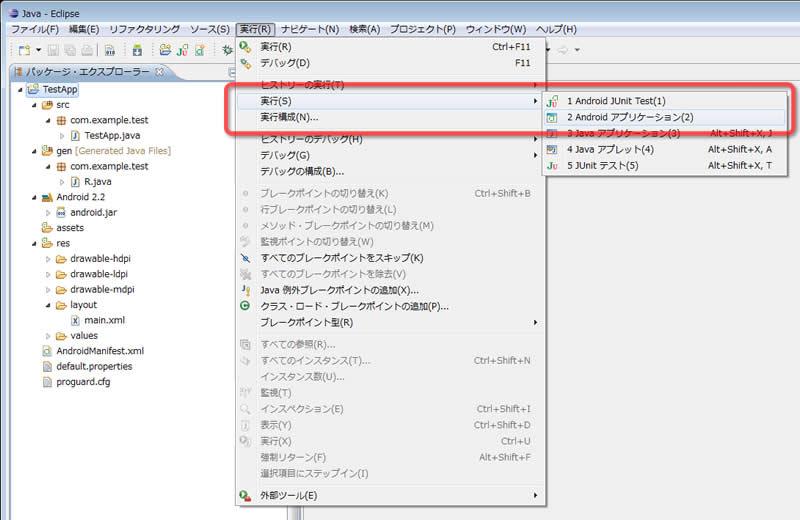Choose 実行(R) Ctrl+F11 in the Run menu
Image resolution: width=800 pixels, height=520 pixels.
[390, 46]
